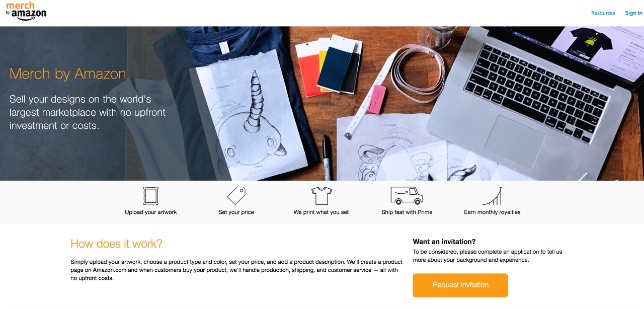Click the 'Ship fast with Prime' text
Image resolution: width=644 pixels, height=309 pixels.
tap(407, 212)
